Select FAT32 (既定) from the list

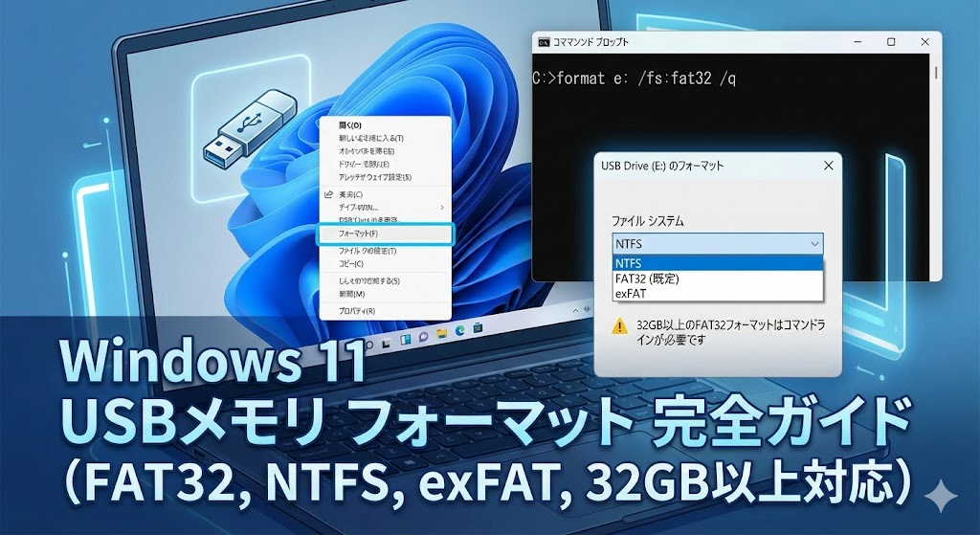[x=647, y=278]
